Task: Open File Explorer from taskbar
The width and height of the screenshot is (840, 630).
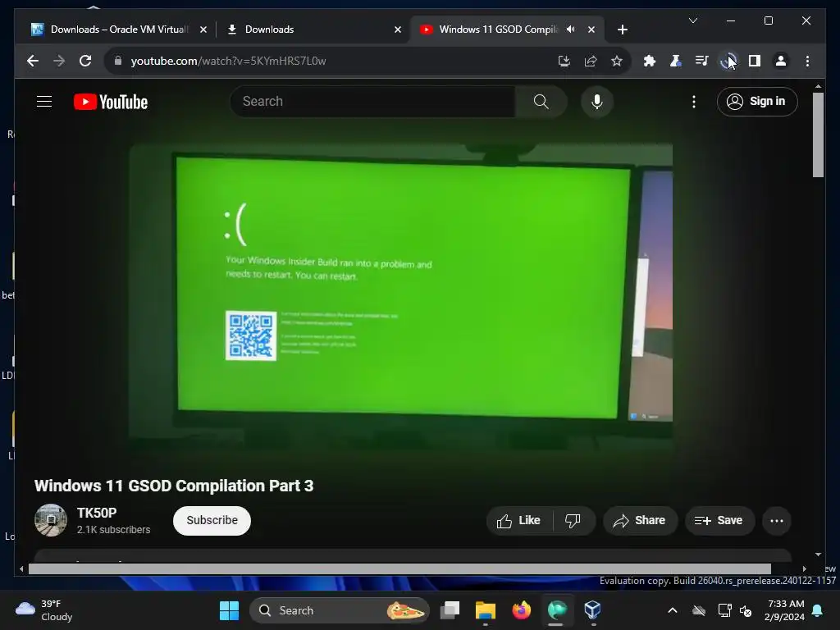Action: [486, 610]
